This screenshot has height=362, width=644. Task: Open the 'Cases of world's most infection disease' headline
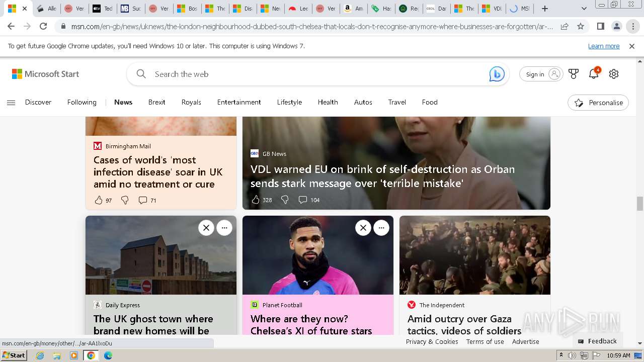pyautogui.click(x=158, y=172)
